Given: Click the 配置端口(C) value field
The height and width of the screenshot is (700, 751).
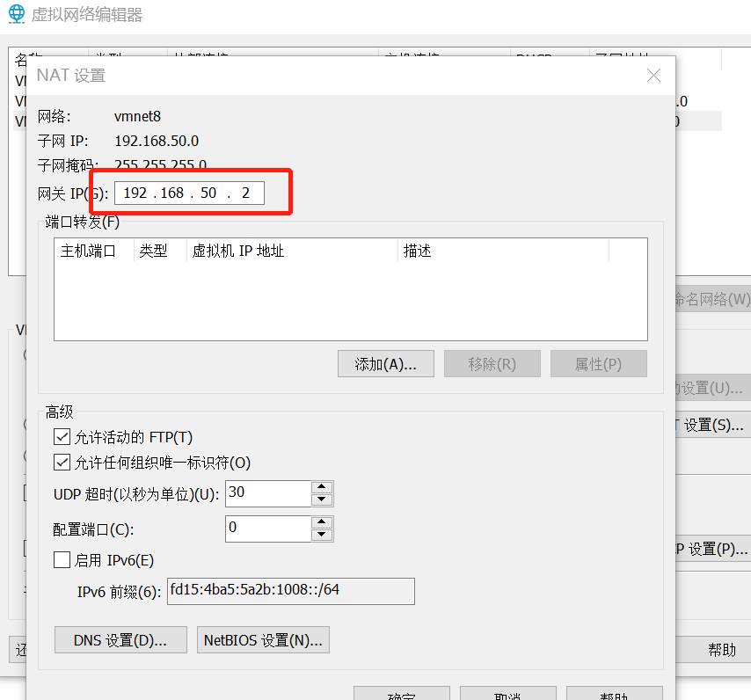Looking at the screenshot, I should tap(267, 529).
